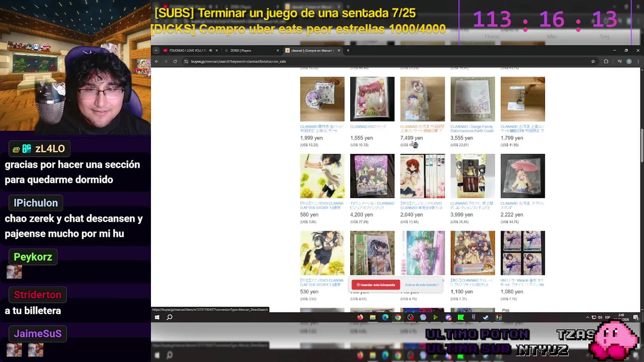Screen dimensions: 644x362
Task: Open the green arrow app on taskbar
Action: point(436,317)
